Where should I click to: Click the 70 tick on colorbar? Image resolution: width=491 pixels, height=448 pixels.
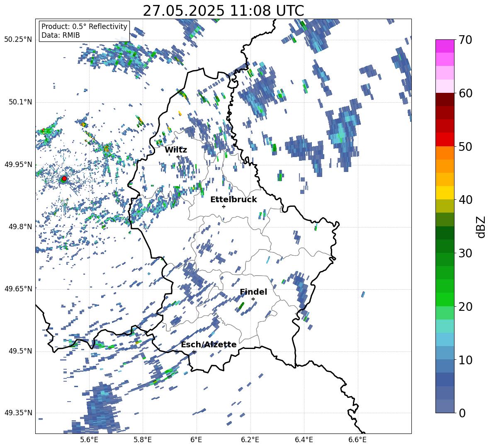465,40
